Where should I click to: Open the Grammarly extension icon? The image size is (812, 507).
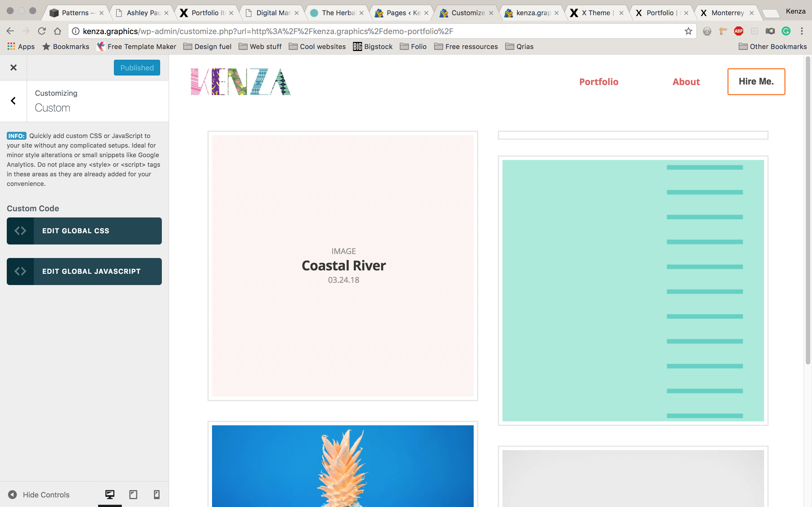click(x=786, y=31)
